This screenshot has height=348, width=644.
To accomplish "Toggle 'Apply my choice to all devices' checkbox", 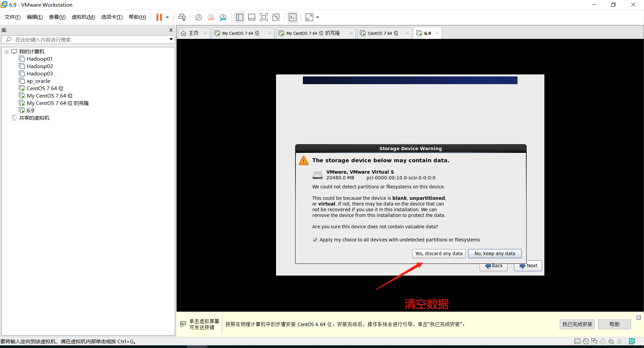I will click(x=315, y=240).
